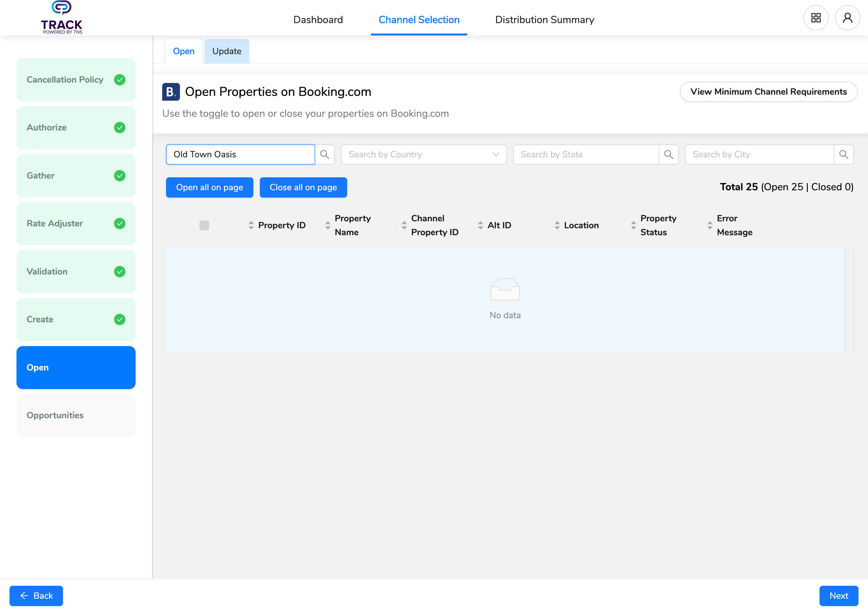Click the Location column header

(x=581, y=225)
